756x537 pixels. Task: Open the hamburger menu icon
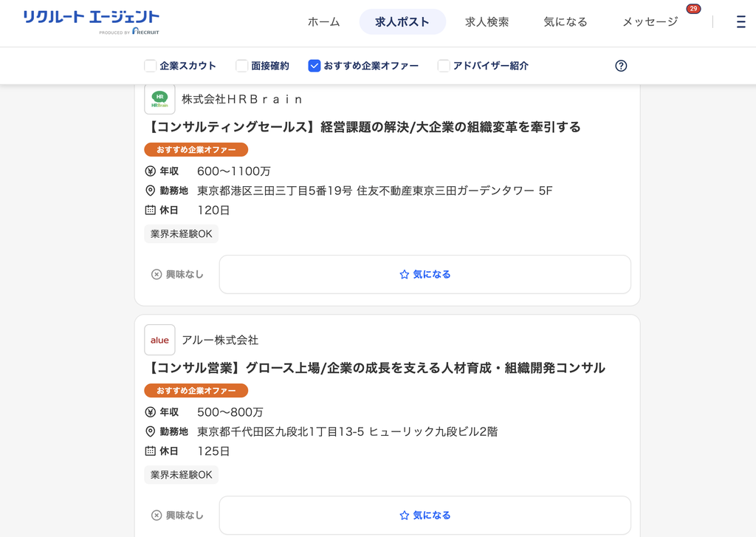[x=740, y=21]
